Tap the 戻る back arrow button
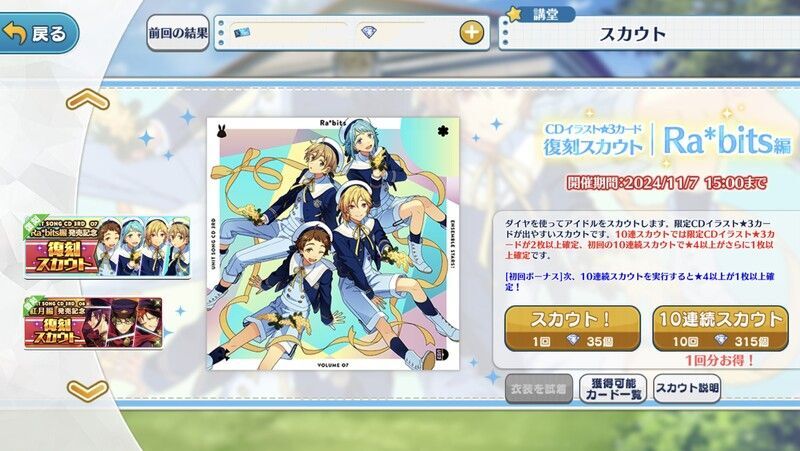 click(37, 34)
